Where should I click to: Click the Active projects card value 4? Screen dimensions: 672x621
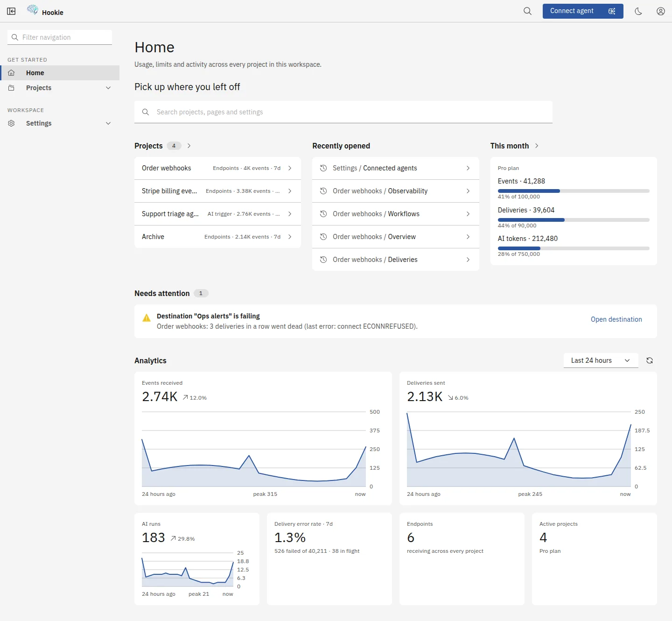[543, 538]
